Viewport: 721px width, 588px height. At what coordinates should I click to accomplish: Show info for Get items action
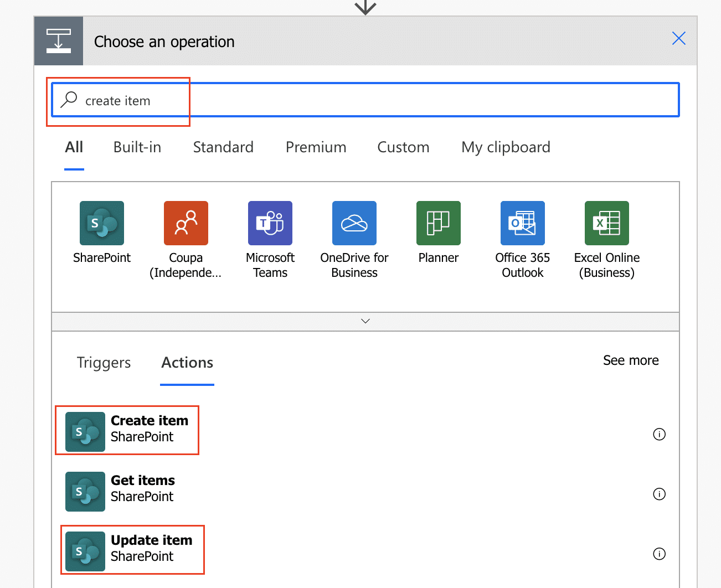[x=659, y=494]
